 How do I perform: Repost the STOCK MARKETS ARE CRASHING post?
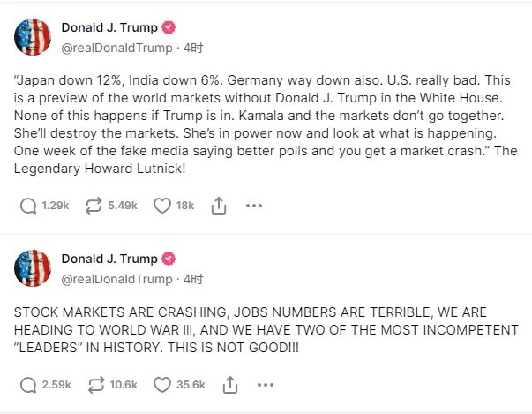coord(92,385)
